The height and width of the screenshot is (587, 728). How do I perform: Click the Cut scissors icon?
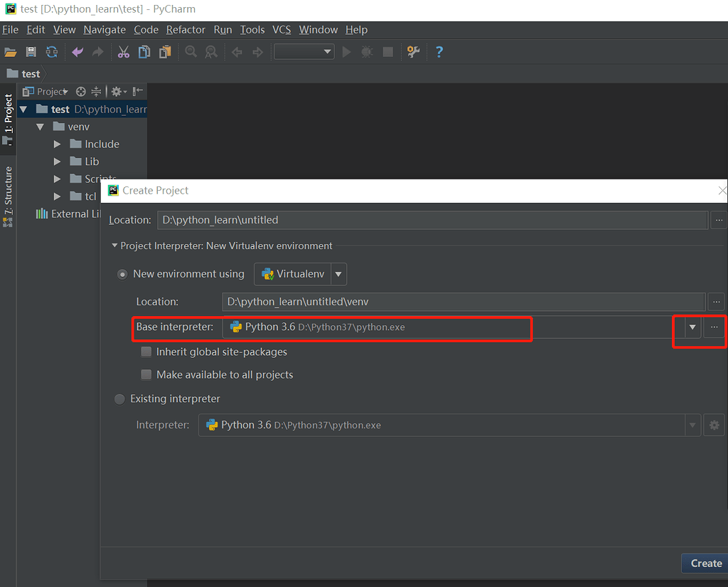(x=124, y=52)
